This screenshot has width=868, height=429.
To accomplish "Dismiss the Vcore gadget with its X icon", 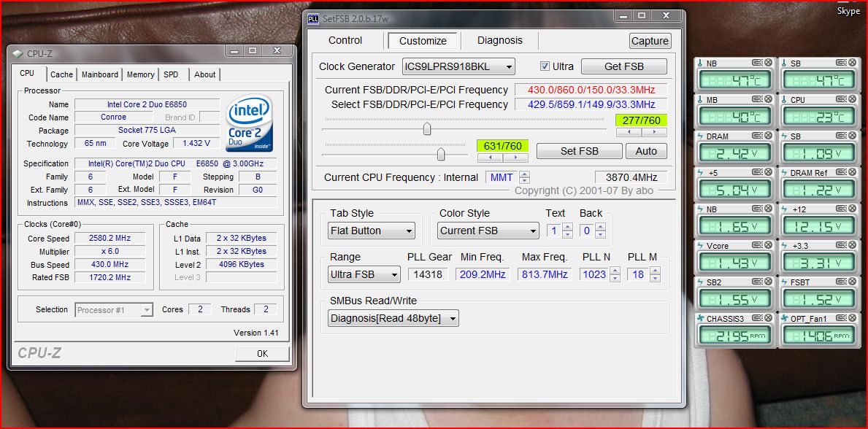I will pyautogui.click(x=768, y=246).
